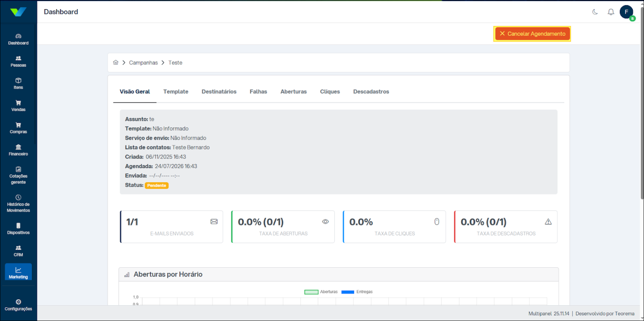
Task: Open the Financeiro section
Action: pyautogui.click(x=18, y=150)
